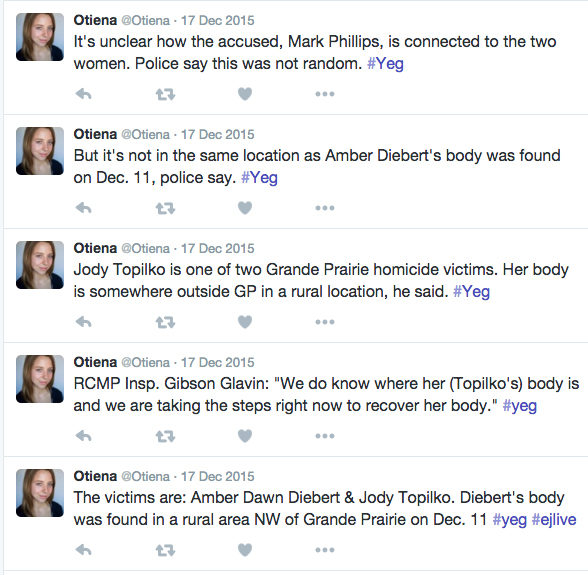588x575 pixels.
Task: Reply to the Mark Phillips accused tweet
Action: [x=83, y=94]
